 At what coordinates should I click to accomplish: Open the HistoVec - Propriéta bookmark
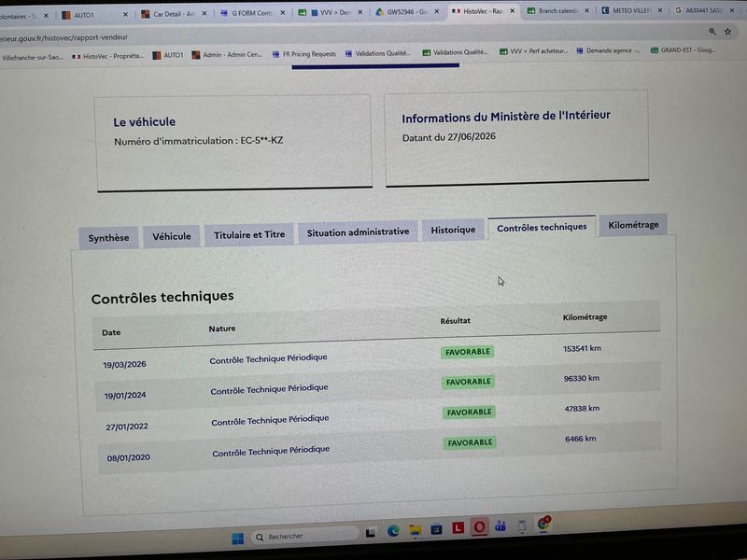pyautogui.click(x=107, y=56)
